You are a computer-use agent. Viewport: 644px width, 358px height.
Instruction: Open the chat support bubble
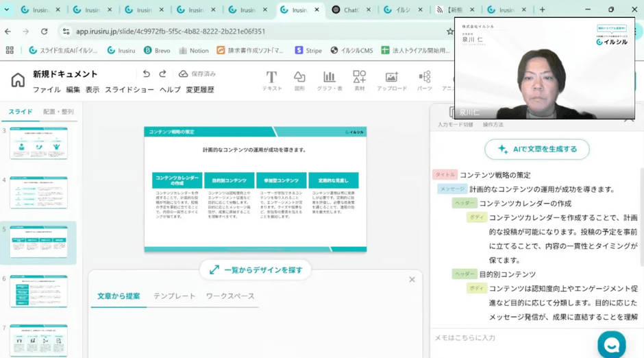[611, 344]
